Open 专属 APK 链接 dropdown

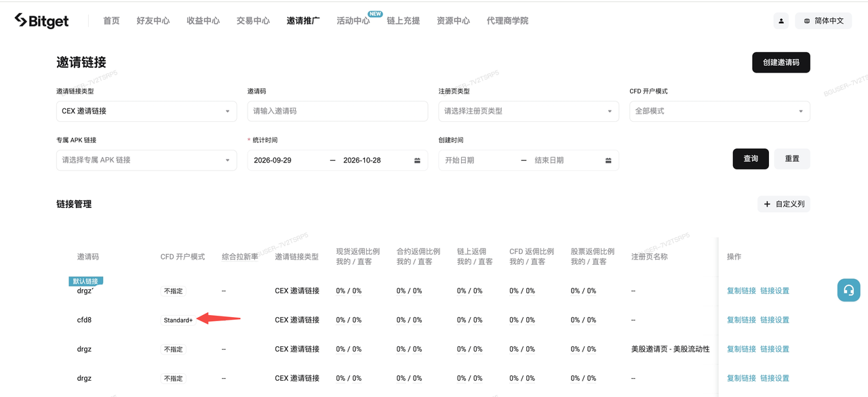146,160
